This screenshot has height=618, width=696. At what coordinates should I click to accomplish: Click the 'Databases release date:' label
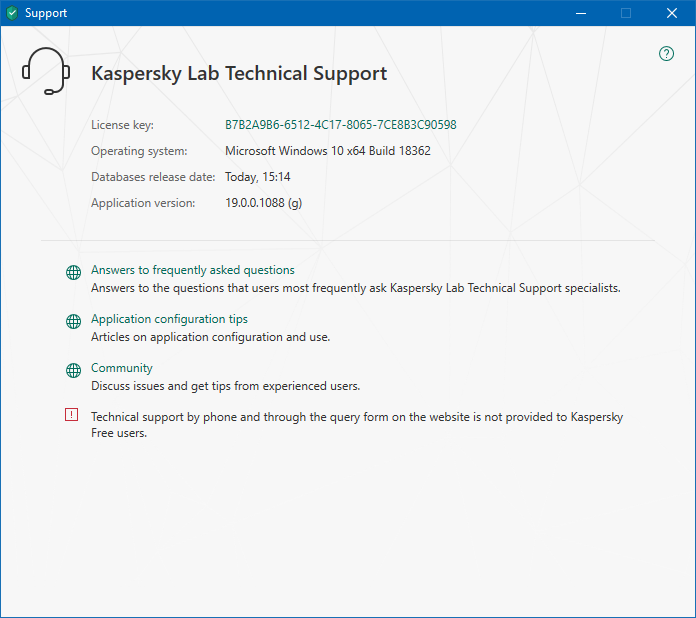point(153,177)
